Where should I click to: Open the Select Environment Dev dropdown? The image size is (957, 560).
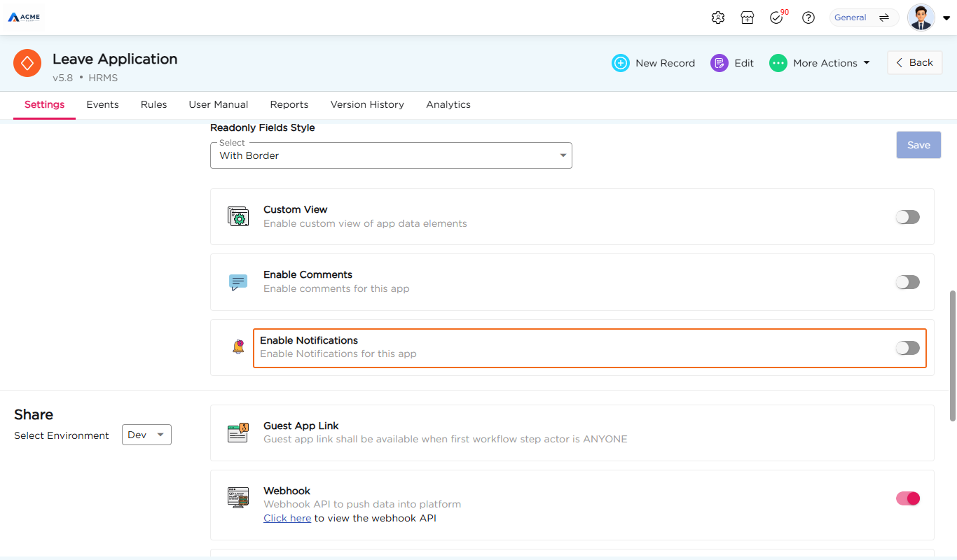click(146, 435)
